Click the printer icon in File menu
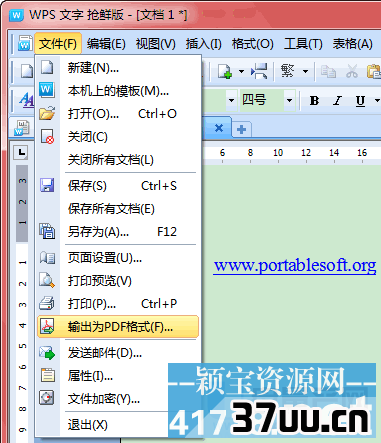 [x=47, y=303]
